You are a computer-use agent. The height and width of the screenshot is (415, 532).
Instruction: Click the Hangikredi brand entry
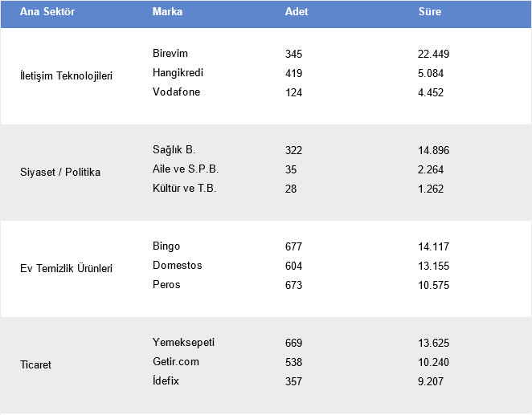(x=178, y=73)
